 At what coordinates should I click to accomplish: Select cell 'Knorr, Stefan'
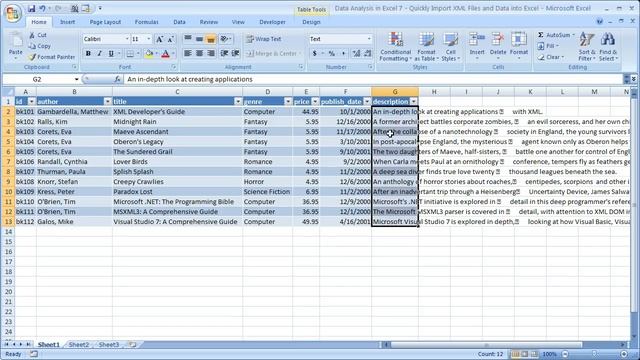pyautogui.click(x=74, y=182)
